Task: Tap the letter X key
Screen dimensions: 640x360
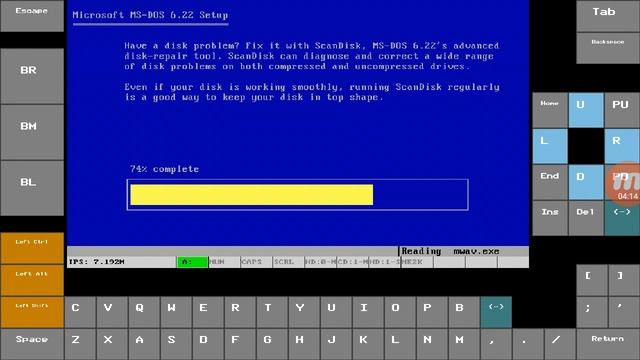Action: click(112, 344)
